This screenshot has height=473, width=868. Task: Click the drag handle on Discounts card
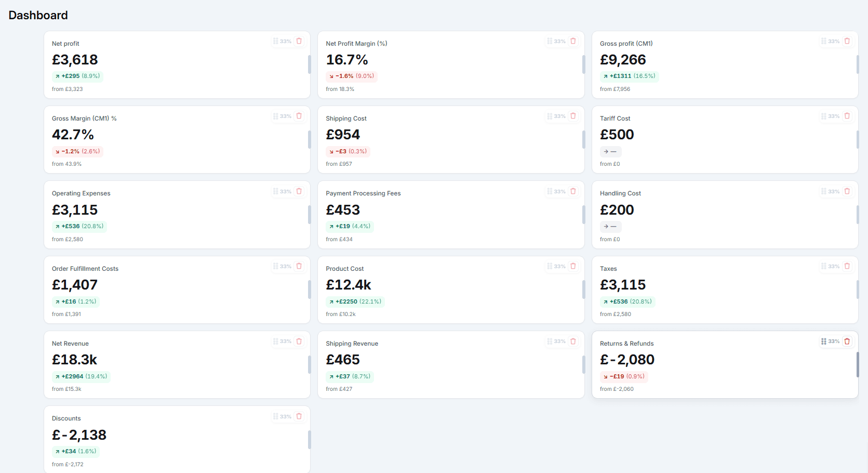[x=276, y=416]
